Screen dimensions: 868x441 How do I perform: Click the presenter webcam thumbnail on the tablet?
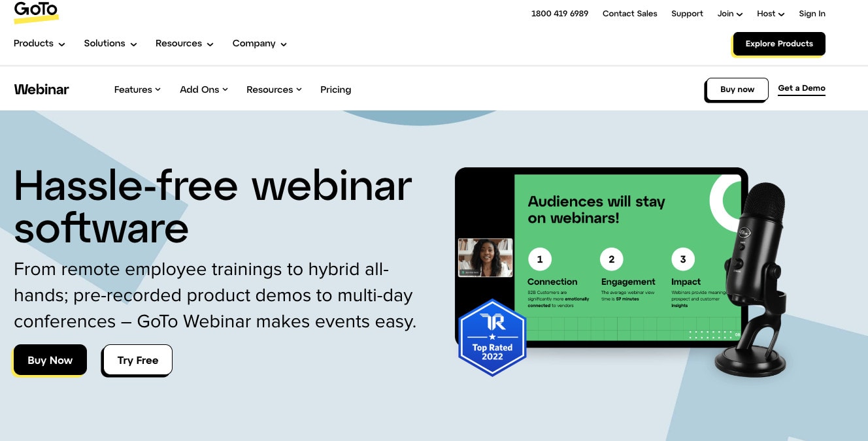485,257
